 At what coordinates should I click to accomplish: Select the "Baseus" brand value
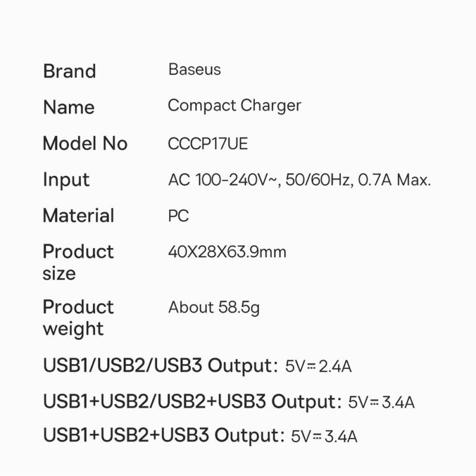[195, 70]
